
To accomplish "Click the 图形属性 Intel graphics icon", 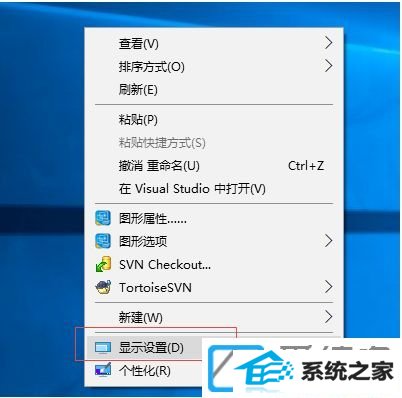I will (x=103, y=218).
